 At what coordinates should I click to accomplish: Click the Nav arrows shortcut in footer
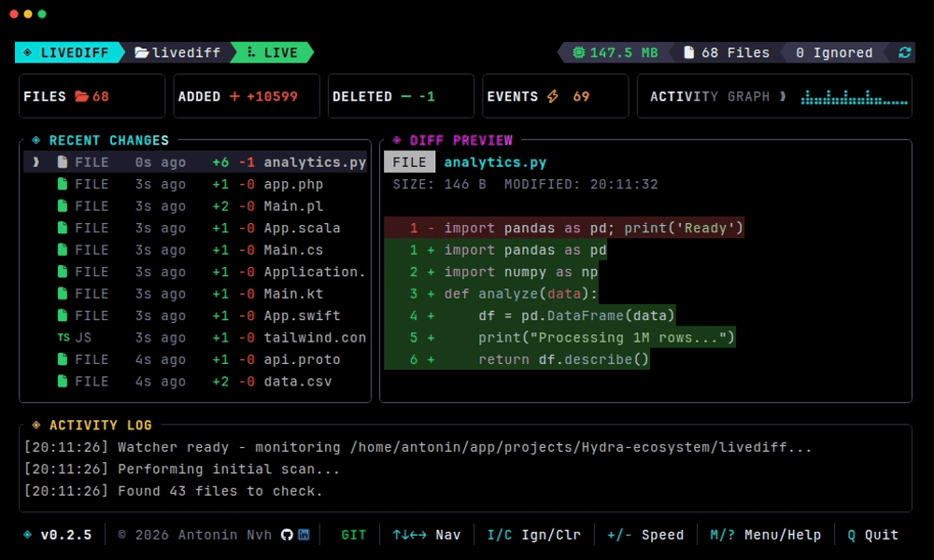click(x=427, y=535)
